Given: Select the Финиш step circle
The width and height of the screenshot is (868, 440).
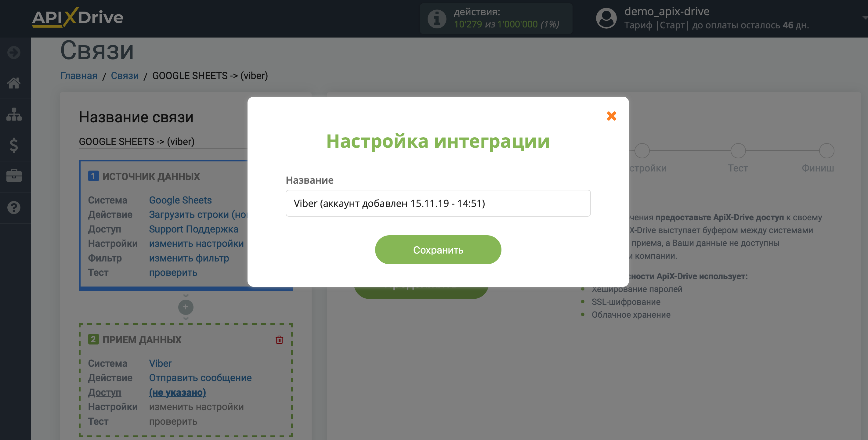Looking at the screenshot, I should tap(826, 151).
